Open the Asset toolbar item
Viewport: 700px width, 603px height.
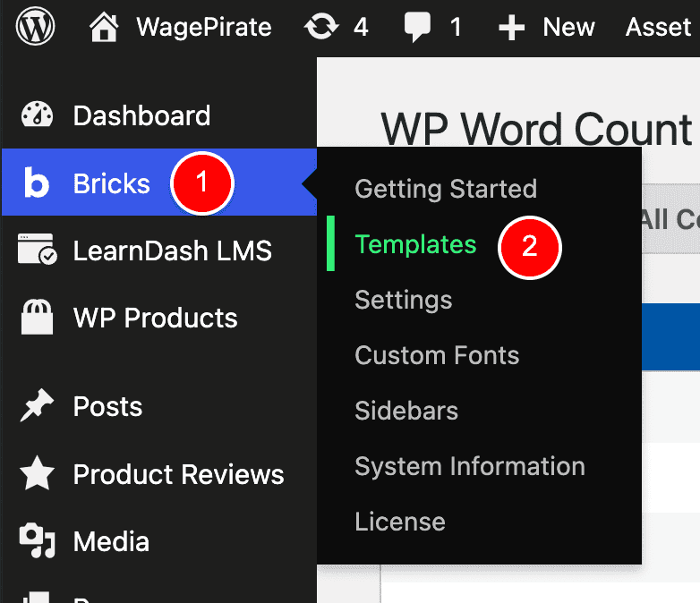(659, 27)
